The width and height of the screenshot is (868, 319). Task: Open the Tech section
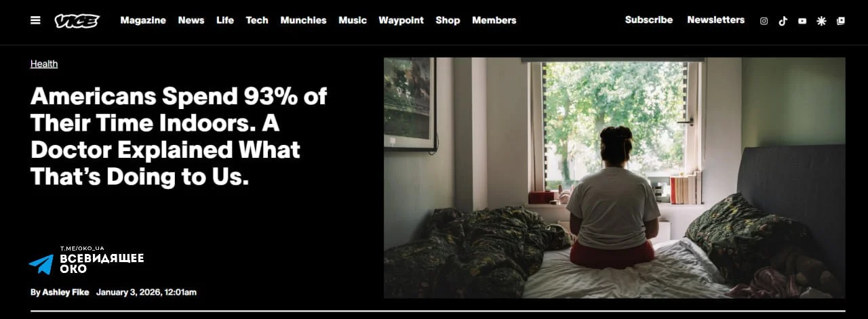point(257,20)
